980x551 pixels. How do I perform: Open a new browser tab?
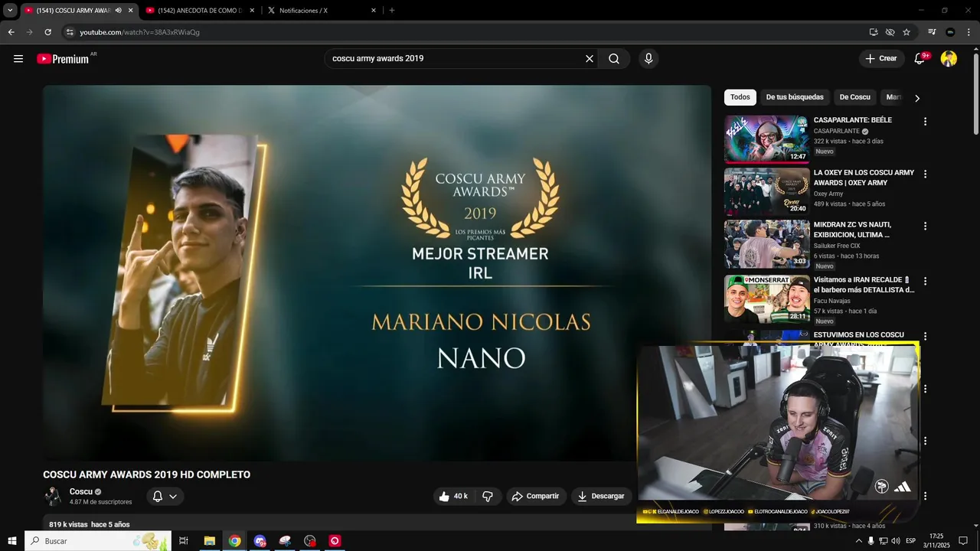[392, 11]
